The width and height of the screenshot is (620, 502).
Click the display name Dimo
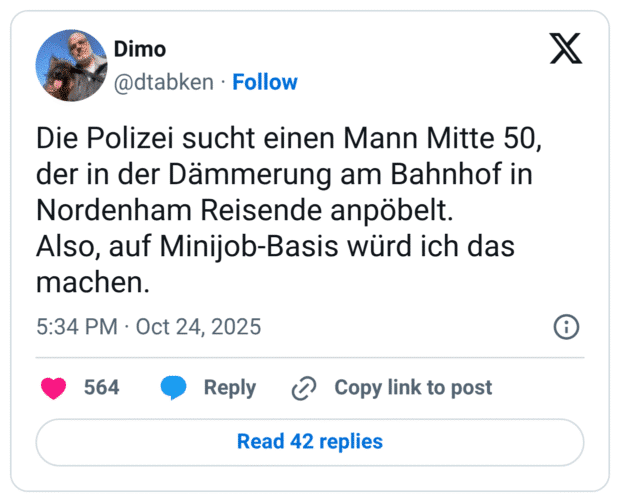pyautogui.click(x=141, y=49)
